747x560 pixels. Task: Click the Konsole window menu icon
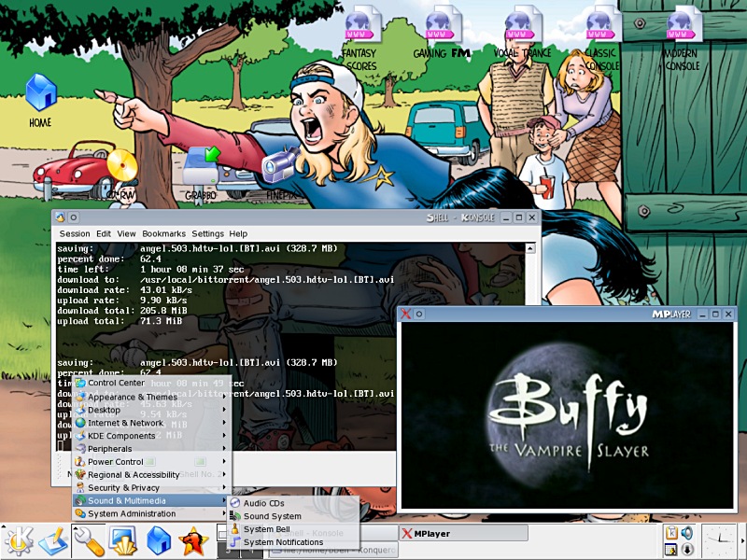click(60, 217)
